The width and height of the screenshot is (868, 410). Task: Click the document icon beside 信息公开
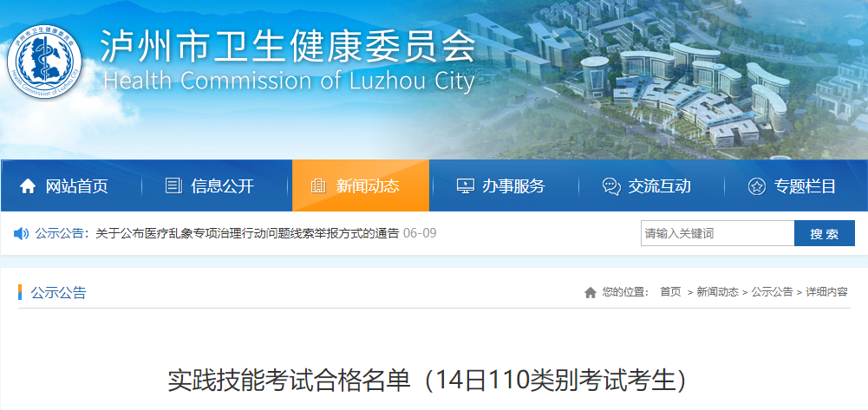click(x=173, y=185)
